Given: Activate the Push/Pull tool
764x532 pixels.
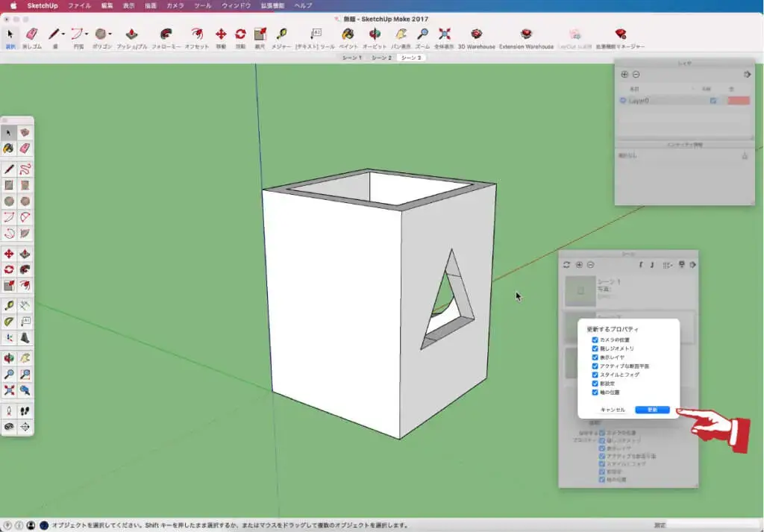Looking at the screenshot, I should (131, 34).
